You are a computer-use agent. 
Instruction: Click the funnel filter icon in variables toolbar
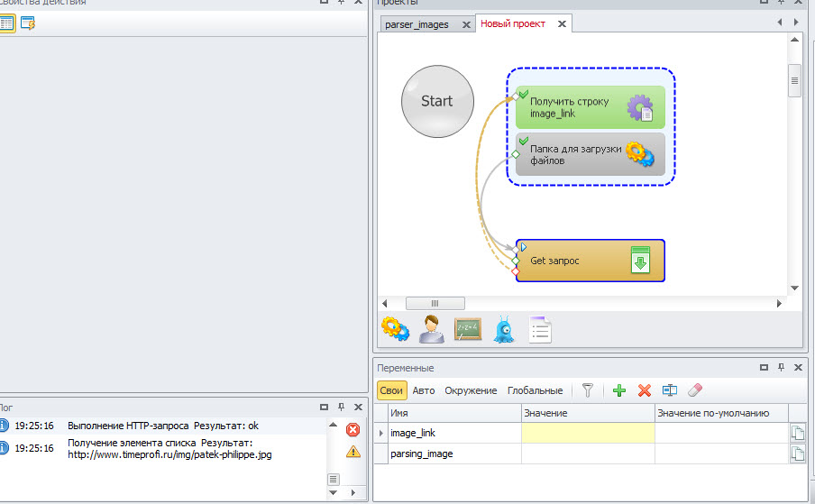coord(587,390)
